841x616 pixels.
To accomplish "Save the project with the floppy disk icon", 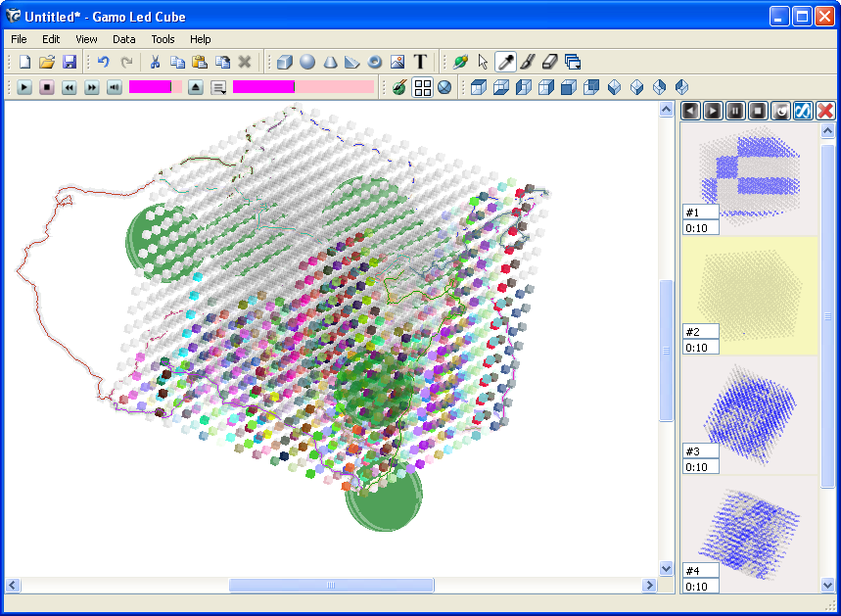I will [x=70, y=63].
